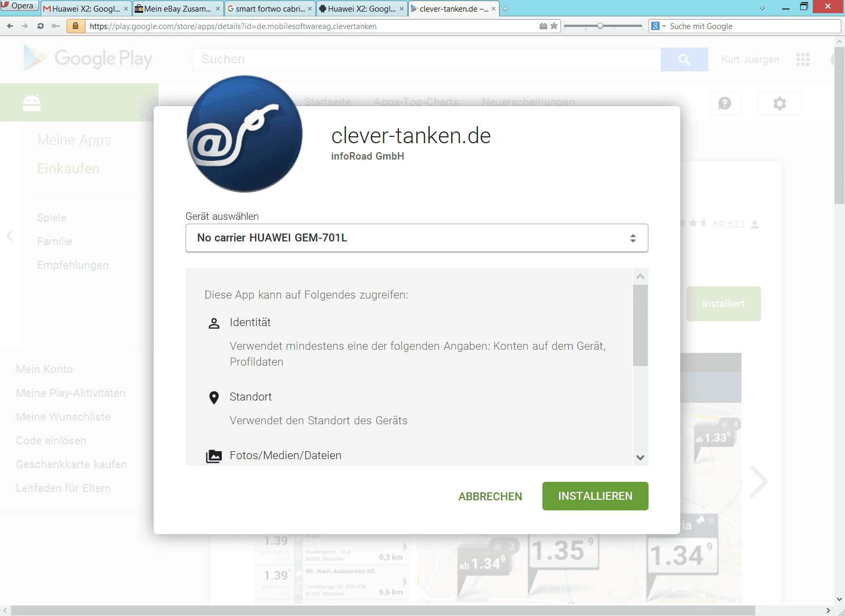
Task: Select Einkaufen in sidebar
Action: click(x=68, y=169)
